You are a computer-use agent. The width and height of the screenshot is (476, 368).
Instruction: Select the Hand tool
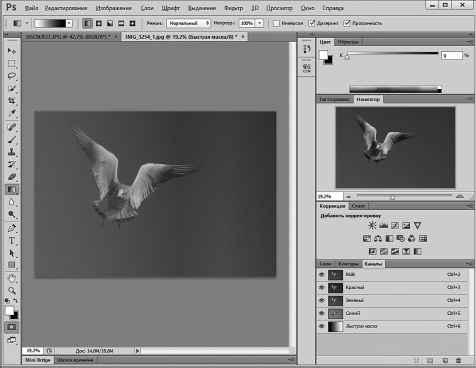[12, 278]
